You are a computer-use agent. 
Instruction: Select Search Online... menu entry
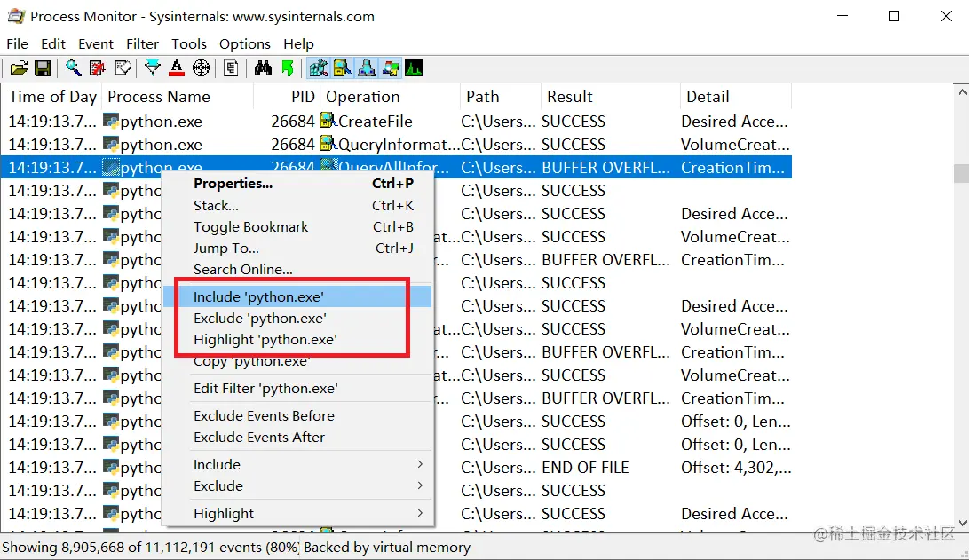[298, 269]
